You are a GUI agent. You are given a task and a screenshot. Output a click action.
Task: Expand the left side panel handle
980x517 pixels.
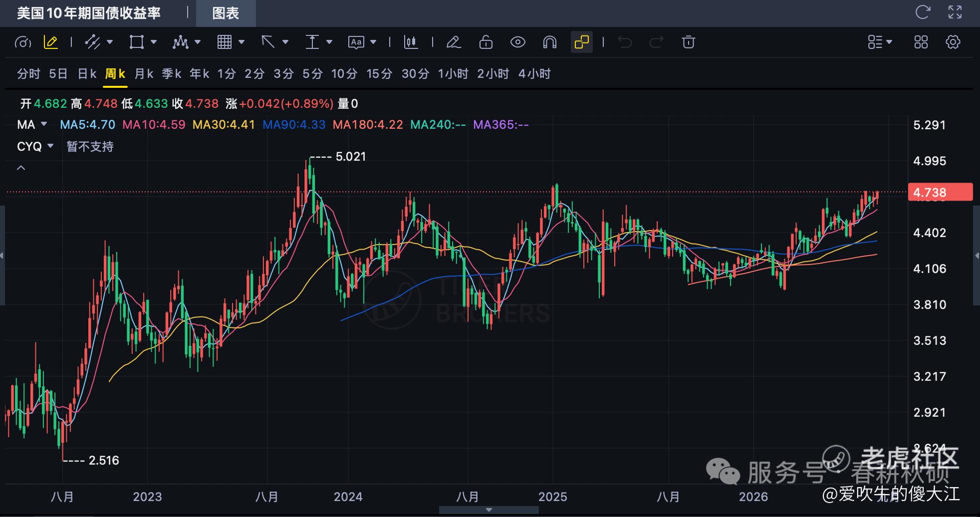2,256
